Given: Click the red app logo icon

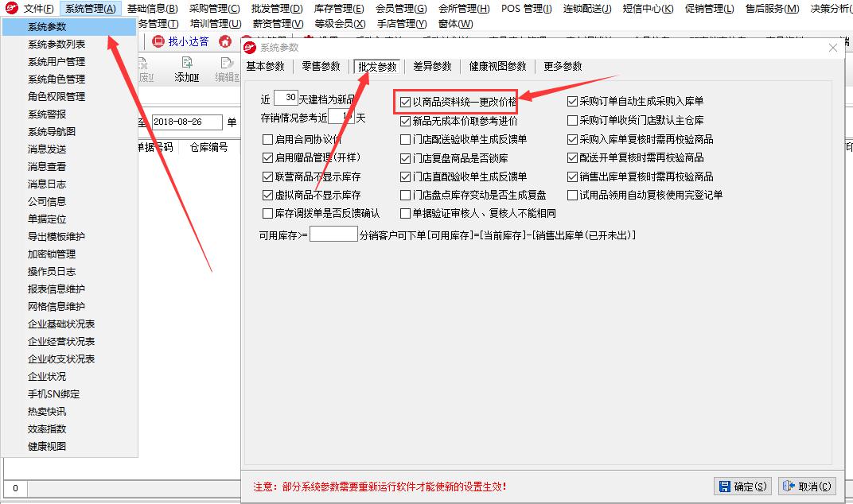Looking at the screenshot, I should (11, 8).
